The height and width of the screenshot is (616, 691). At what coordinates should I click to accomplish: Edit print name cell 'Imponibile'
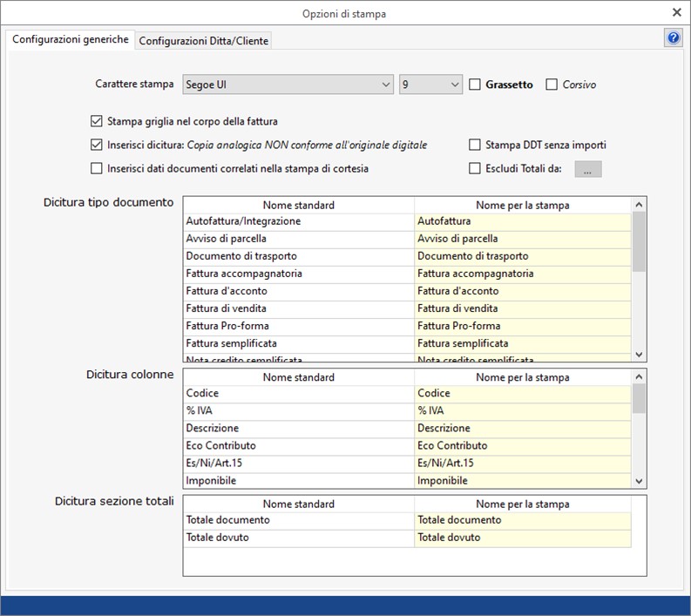(x=523, y=480)
